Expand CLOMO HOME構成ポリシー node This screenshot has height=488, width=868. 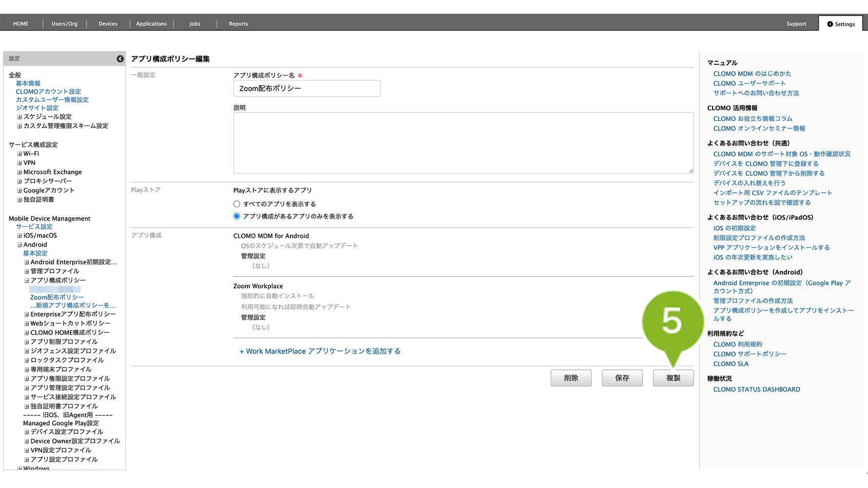coord(27,333)
